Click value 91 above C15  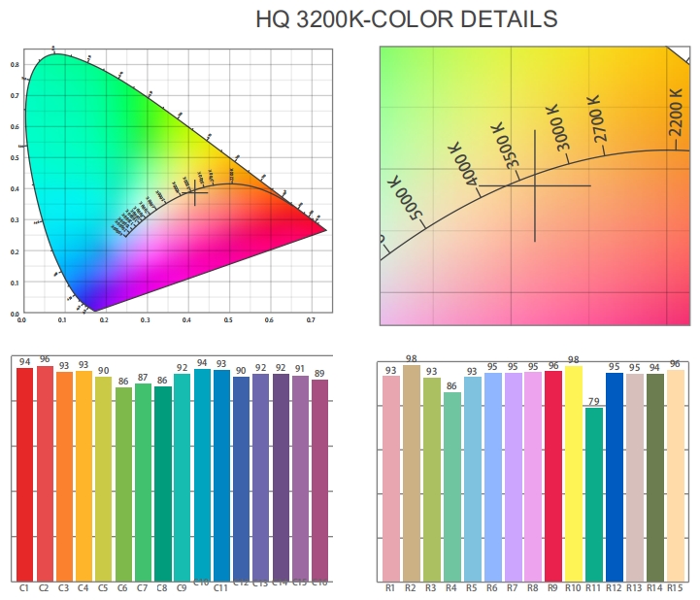300,369
